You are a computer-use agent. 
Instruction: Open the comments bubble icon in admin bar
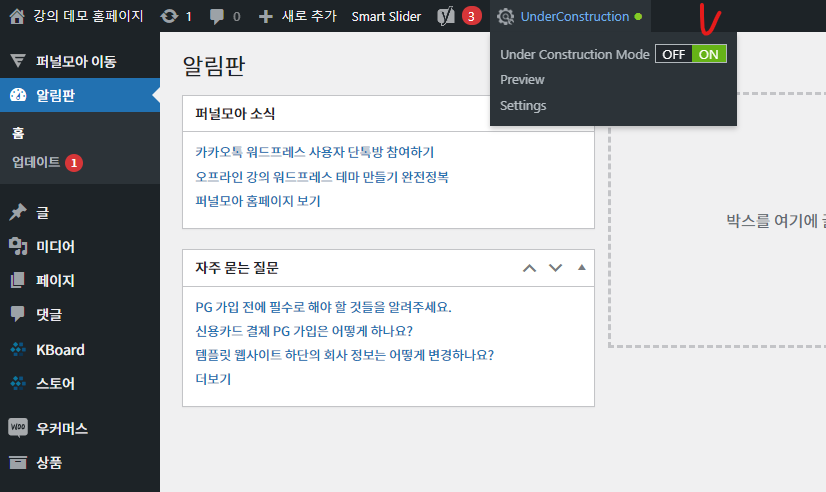tap(217, 16)
